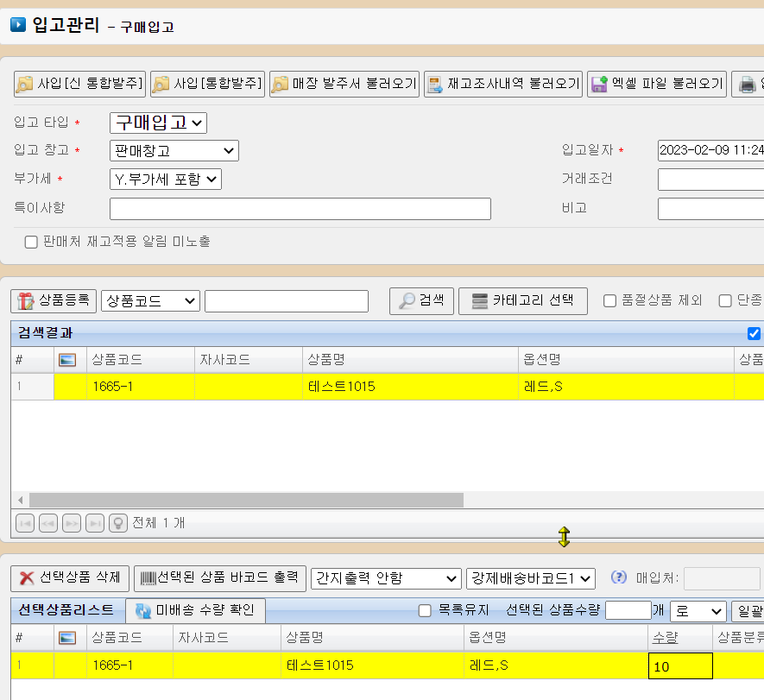764x700 pixels.
Task: Click 선택된 상품 바코드 출력 button
Action: [x=220, y=578]
